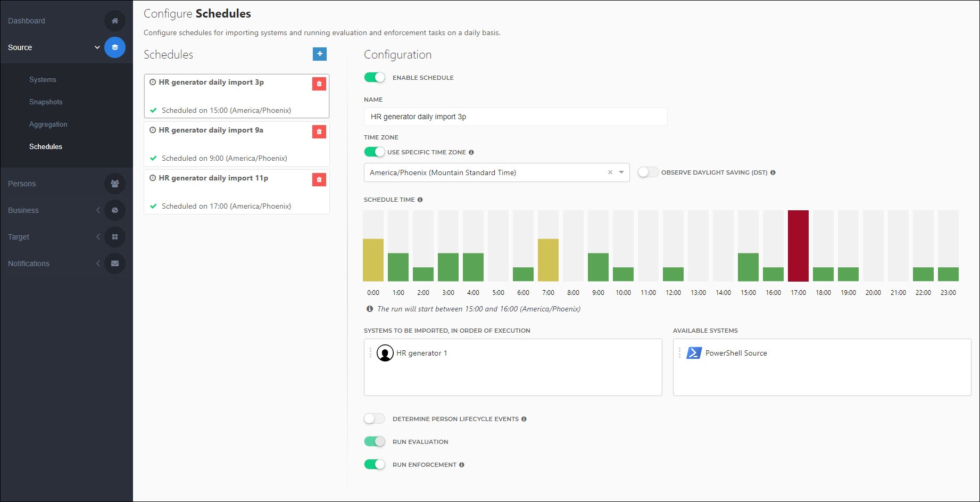Click info icon next to Schedule Time
Screen dimensions: 980x502
pyautogui.click(x=420, y=200)
